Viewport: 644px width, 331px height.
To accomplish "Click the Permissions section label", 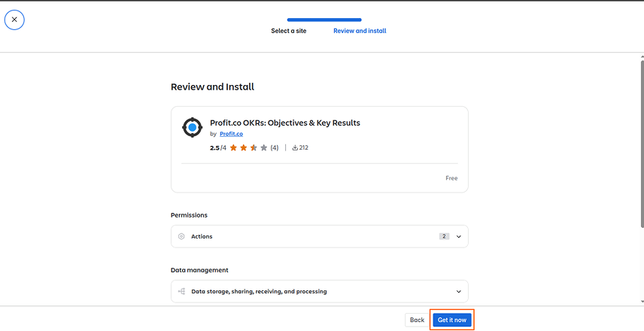I will click(x=189, y=215).
